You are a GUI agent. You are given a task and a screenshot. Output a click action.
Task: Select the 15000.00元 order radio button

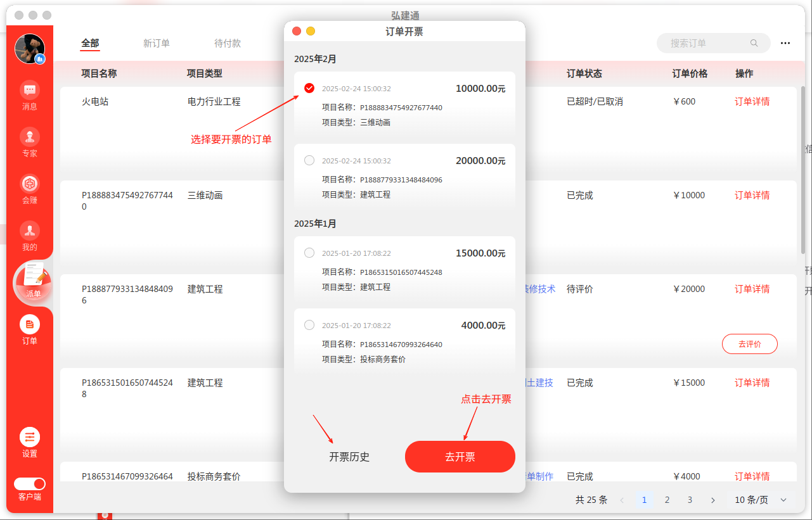(309, 253)
